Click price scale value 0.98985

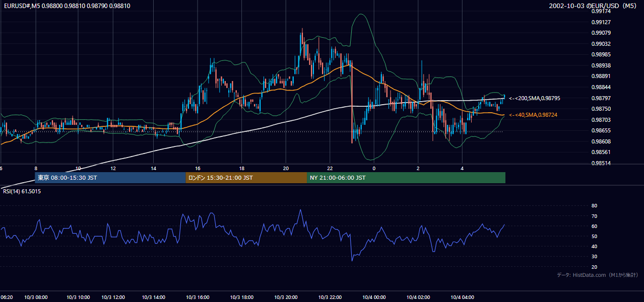pos(601,54)
